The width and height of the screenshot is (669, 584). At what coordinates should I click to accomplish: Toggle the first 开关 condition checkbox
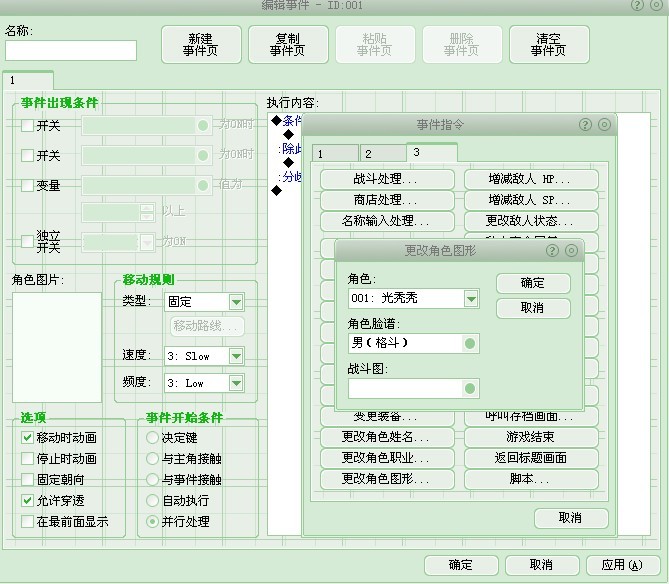click(27, 125)
